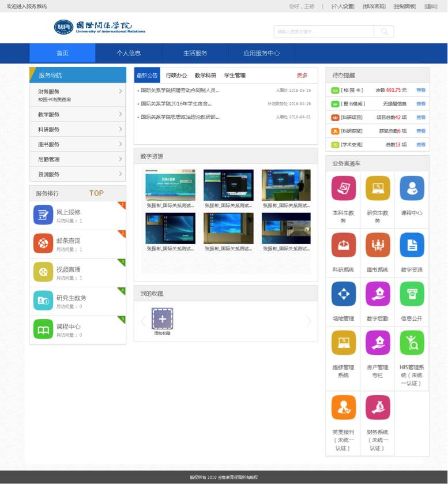Image resolution: width=448 pixels, height=484 pixels.
Task: Open 个人信息 in the navigation bar
Action: pyautogui.click(x=129, y=53)
